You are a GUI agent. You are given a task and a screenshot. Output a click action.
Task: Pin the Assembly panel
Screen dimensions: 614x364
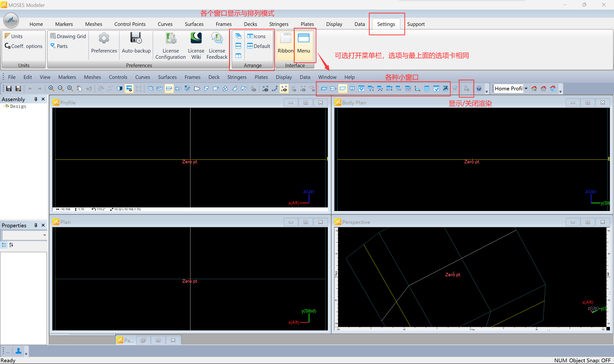pos(36,99)
